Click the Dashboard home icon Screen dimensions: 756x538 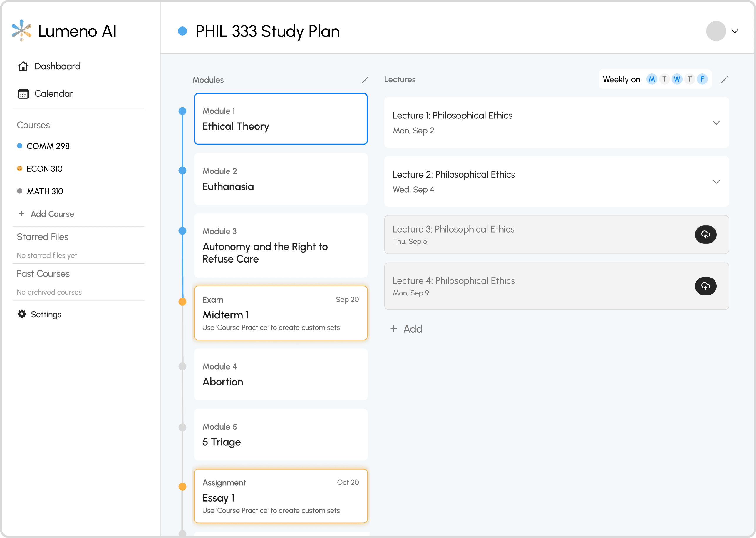coord(23,66)
